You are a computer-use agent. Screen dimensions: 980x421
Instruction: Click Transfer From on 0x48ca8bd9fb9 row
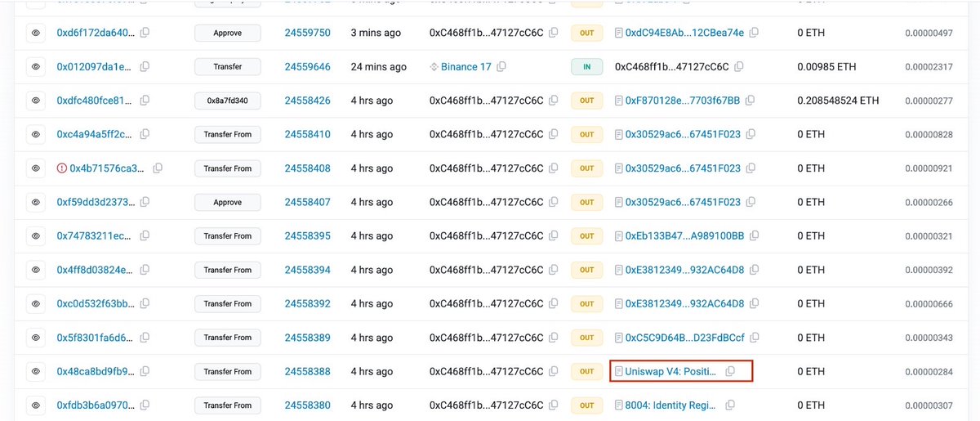click(228, 371)
